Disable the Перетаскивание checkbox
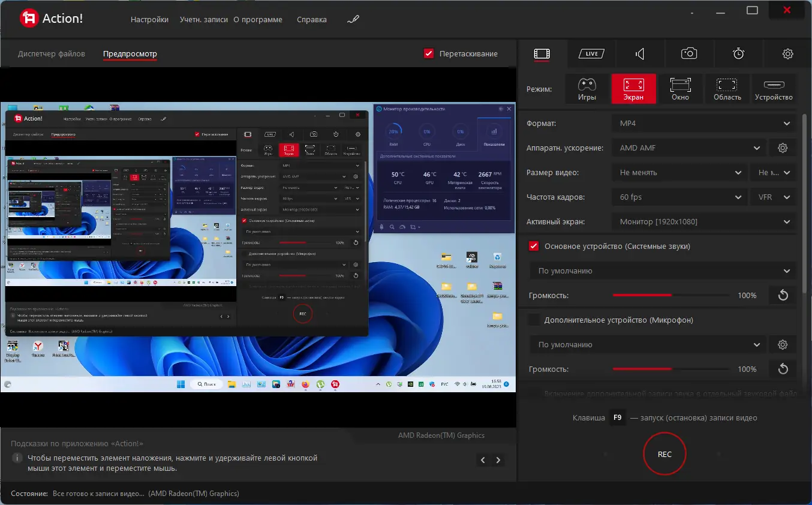Screen dimensions: 812x505 click(x=428, y=53)
